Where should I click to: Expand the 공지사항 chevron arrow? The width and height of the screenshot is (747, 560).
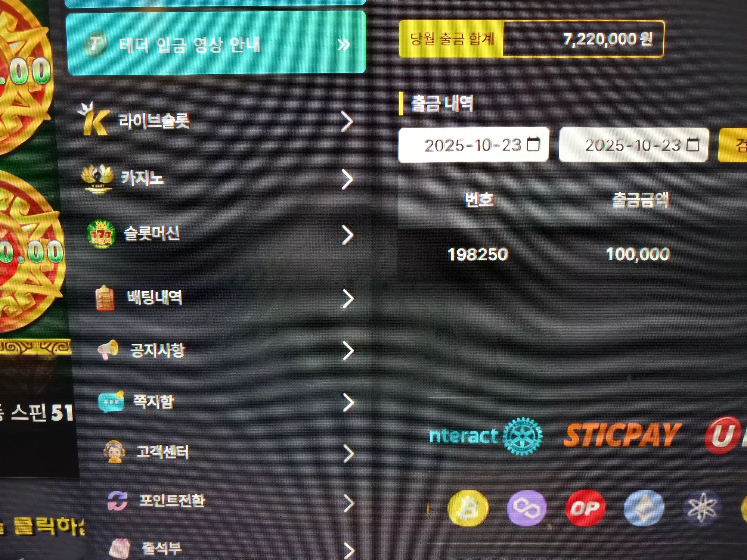(x=348, y=351)
